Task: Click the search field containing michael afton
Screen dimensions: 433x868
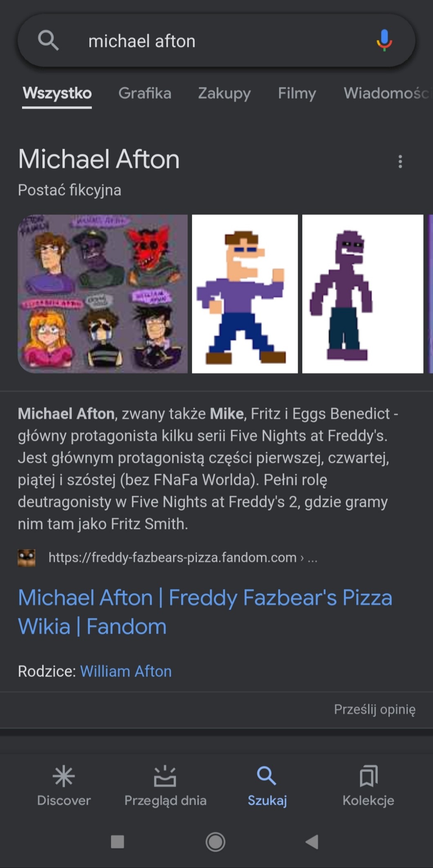Action: pyautogui.click(x=216, y=41)
